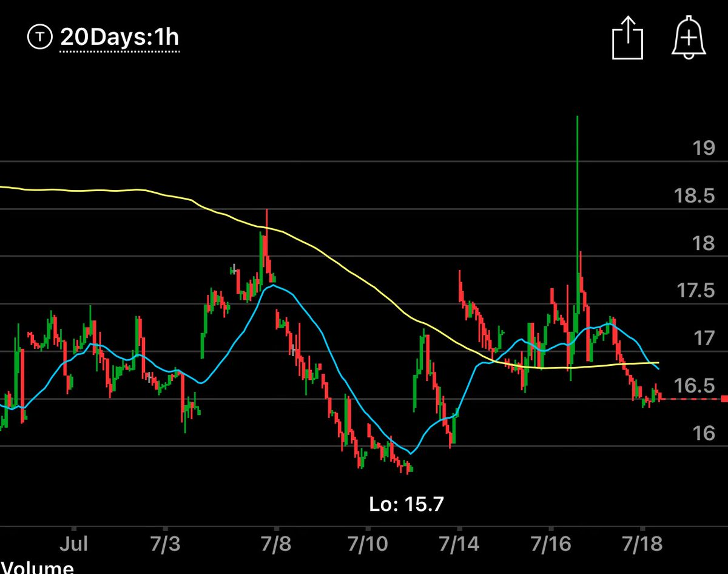Select the 19 price axis label
This screenshot has height=574, width=728.
(704, 148)
